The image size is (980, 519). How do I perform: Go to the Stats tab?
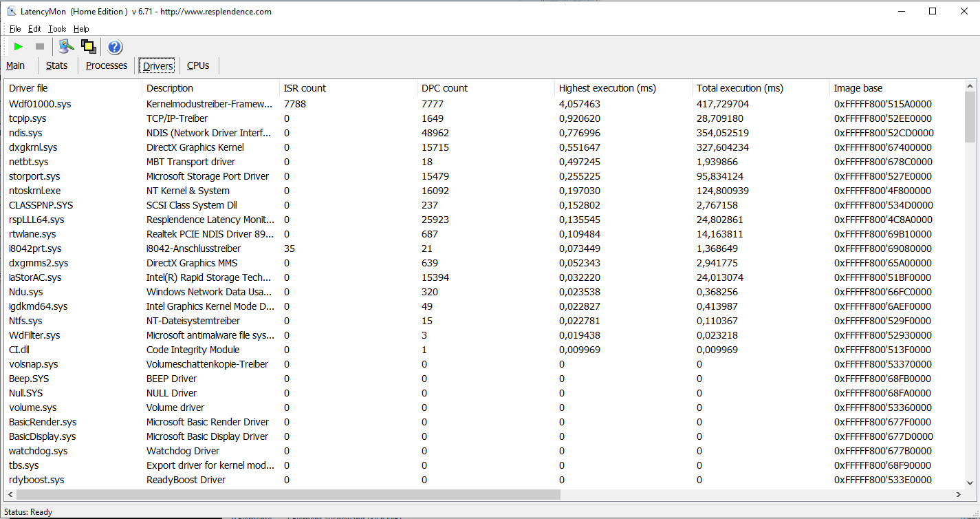(56, 66)
